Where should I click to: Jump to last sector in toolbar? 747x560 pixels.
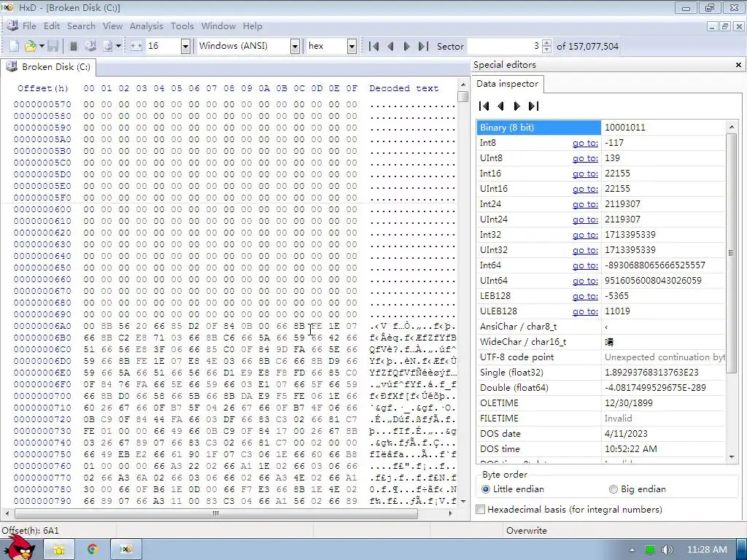(423, 46)
